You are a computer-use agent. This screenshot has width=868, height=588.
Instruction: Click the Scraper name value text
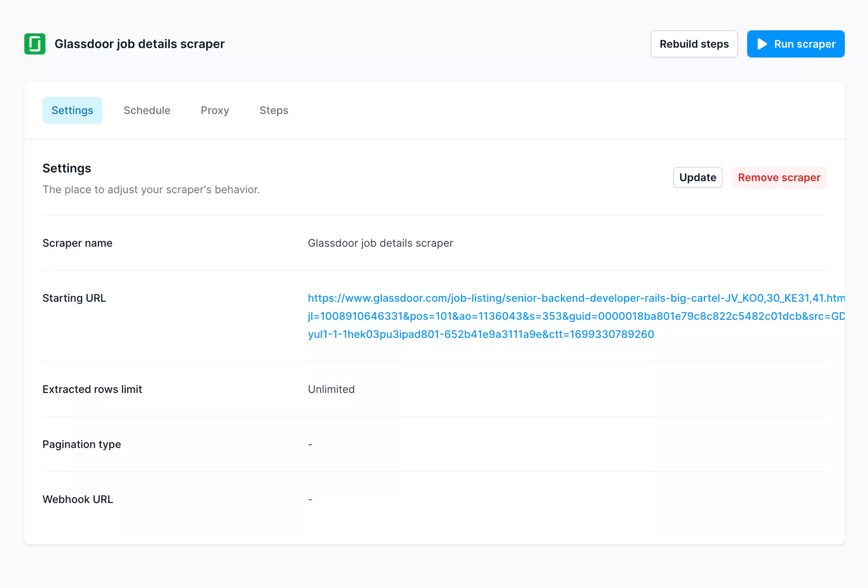pyautogui.click(x=380, y=243)
